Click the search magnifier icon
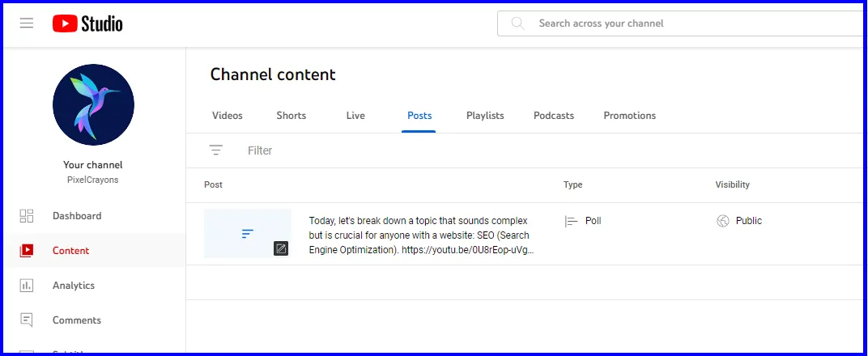This screenshot has height=356, width=868. click(518, 23)
